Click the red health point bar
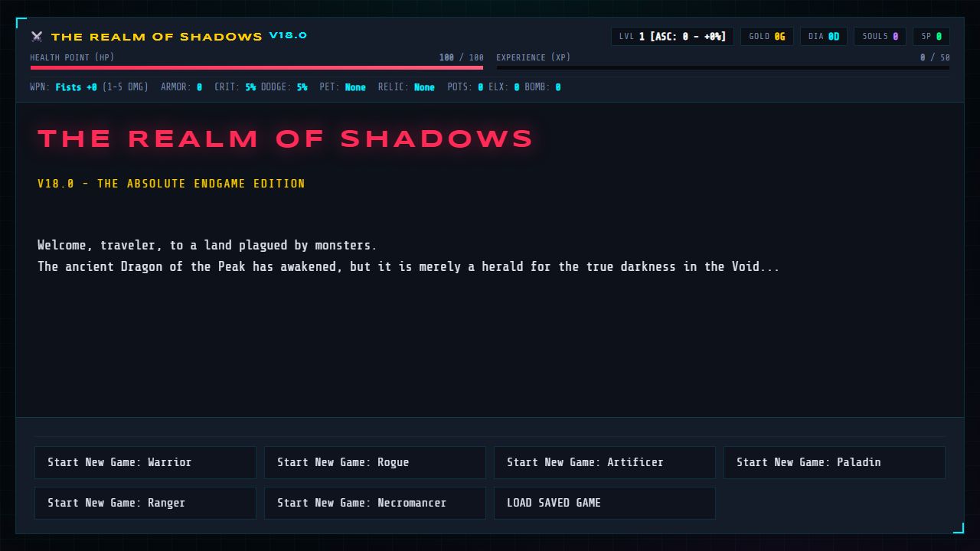This screenshot has height=551, width=980. [x=256, y=67]
